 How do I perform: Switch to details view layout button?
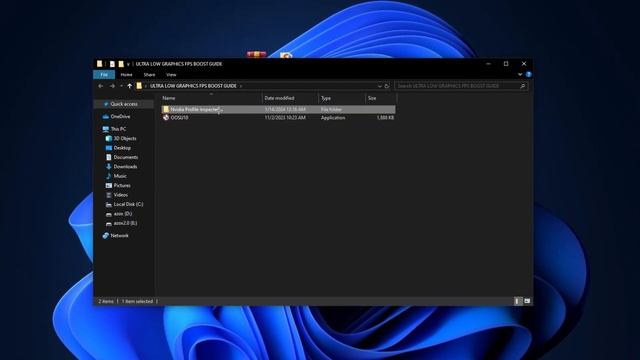pos(518,301)
